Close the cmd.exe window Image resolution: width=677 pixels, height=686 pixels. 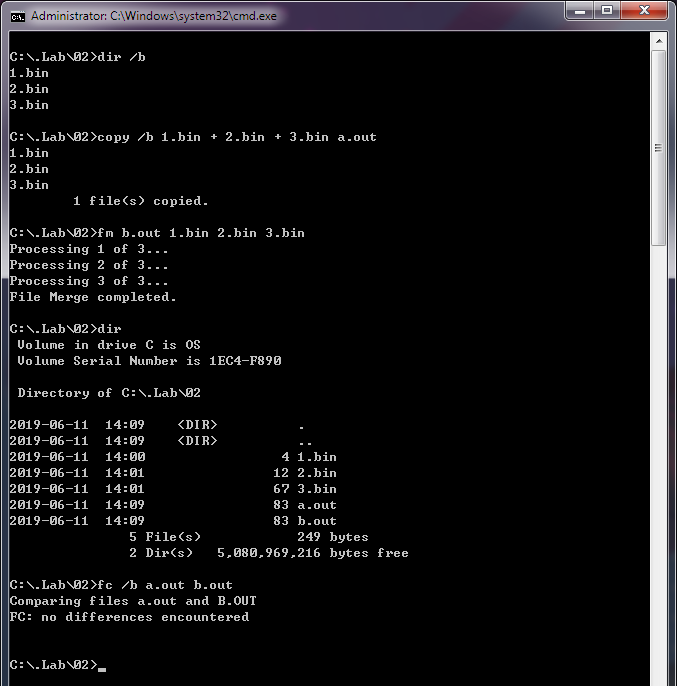tap(644, 10)
